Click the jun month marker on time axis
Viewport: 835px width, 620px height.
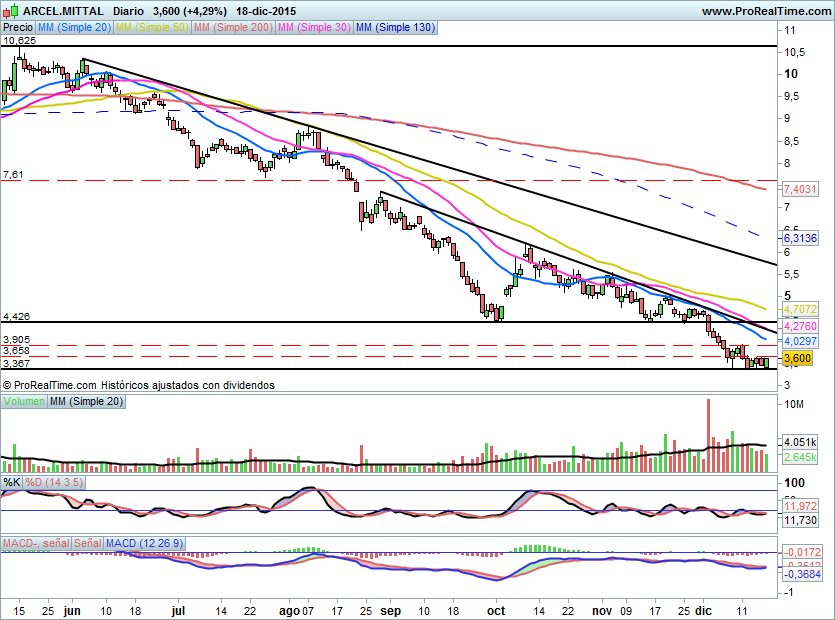71,611
